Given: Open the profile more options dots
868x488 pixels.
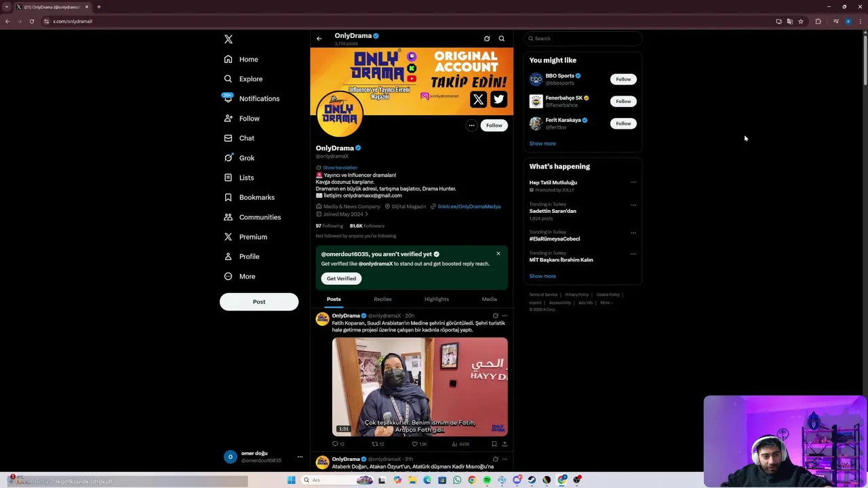Looking at the screenshot, I should tap(471, 125).
